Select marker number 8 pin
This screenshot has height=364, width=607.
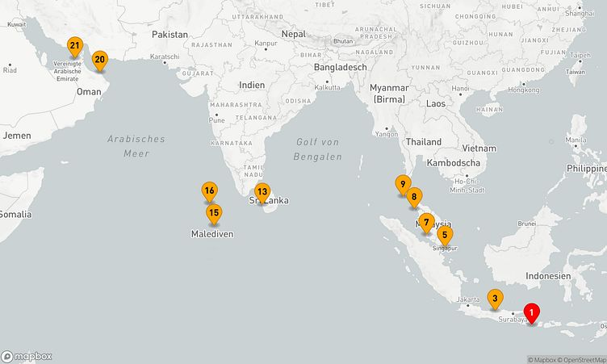(x=413, y=196)
